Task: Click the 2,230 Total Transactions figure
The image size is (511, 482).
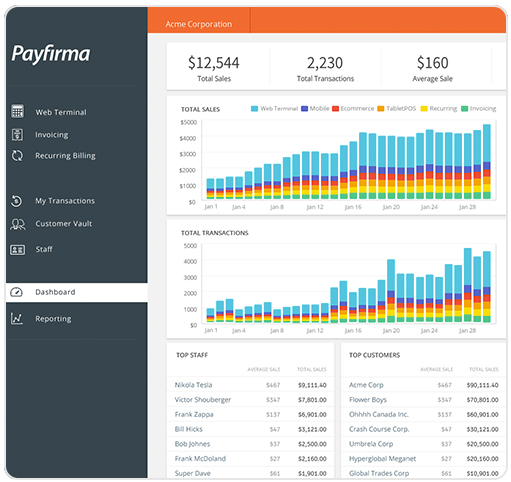Action: pos(325,63)
